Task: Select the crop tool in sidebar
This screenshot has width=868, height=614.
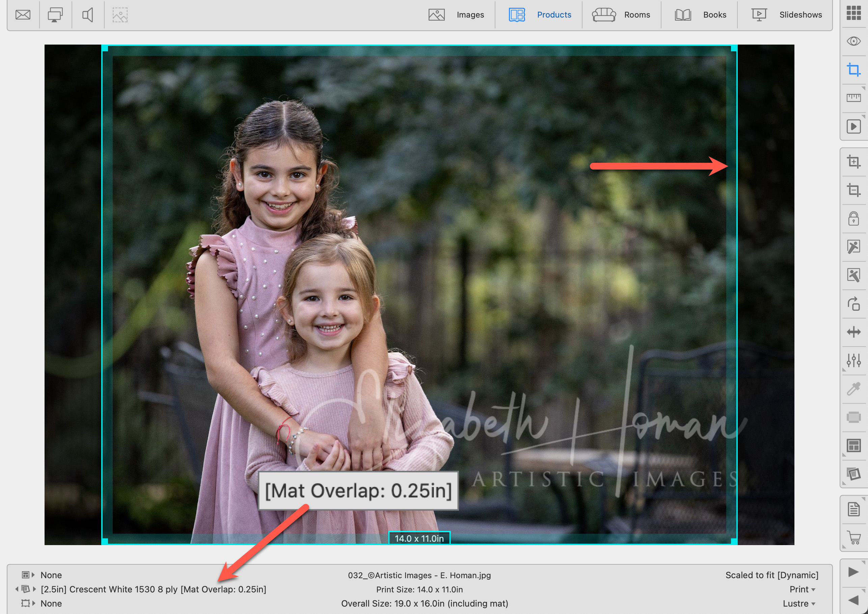Action: [853, 70]
